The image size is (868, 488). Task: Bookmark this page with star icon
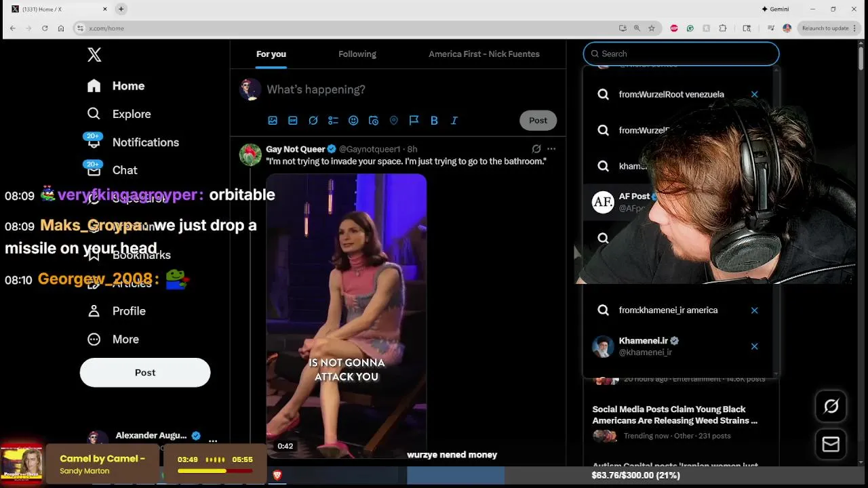click(652, 28)
